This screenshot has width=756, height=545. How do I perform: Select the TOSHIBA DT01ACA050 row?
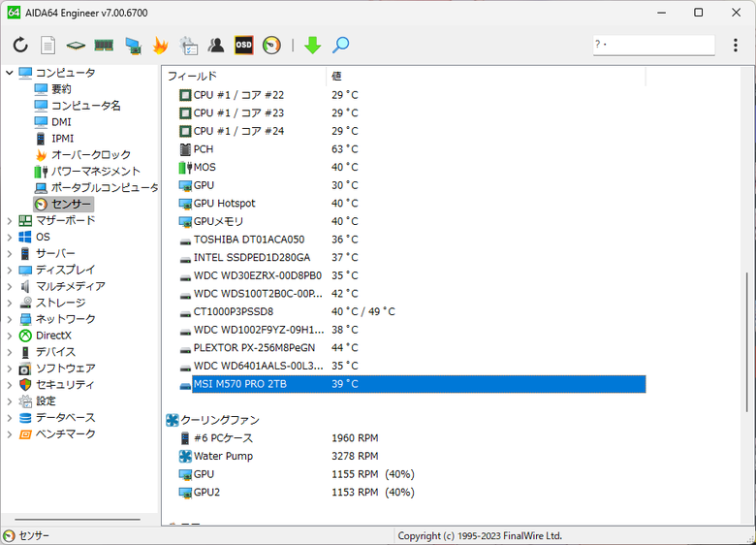tap(412, 240)
